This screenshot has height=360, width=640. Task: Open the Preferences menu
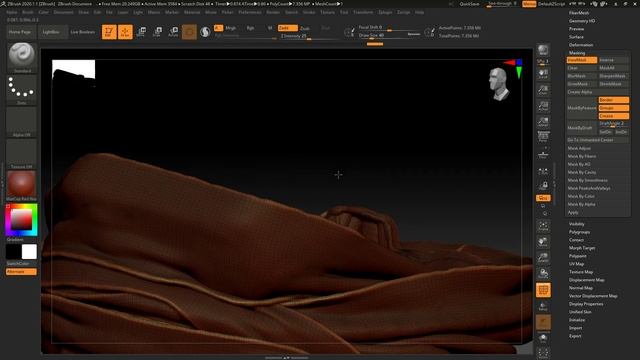tap(249, 12)
